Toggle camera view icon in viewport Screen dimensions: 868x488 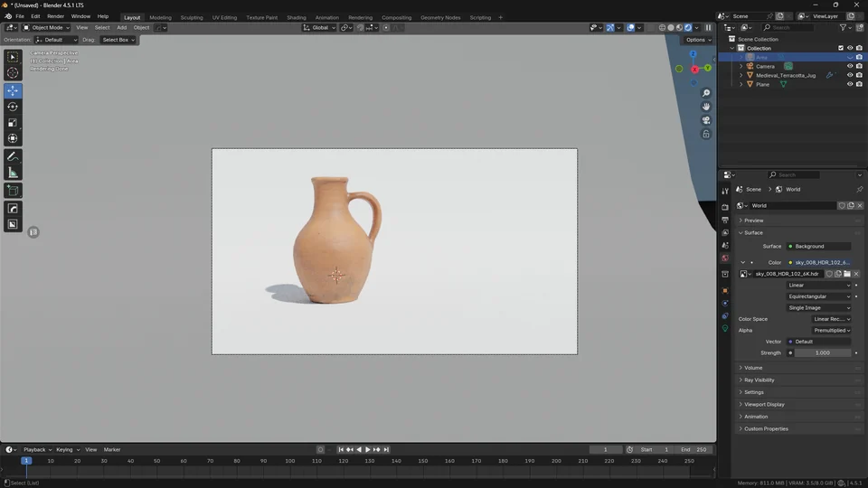click(x=706, y=120)
